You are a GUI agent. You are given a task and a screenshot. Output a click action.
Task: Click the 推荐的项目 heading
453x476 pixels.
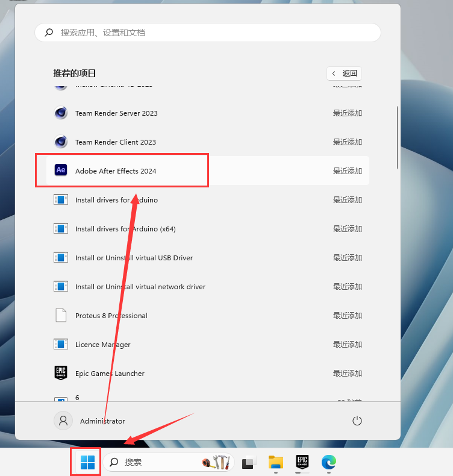pos(75,74)
